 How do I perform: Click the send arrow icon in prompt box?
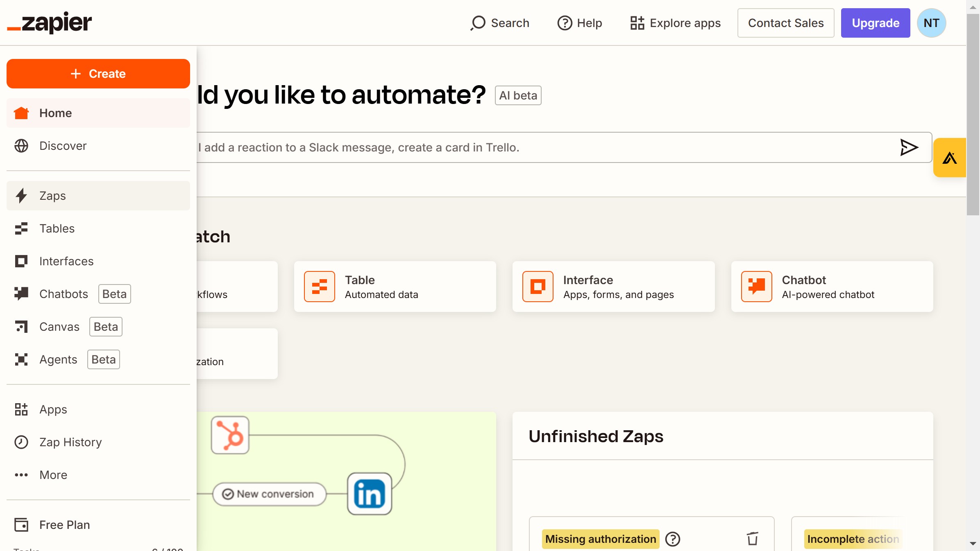point(909,147)
